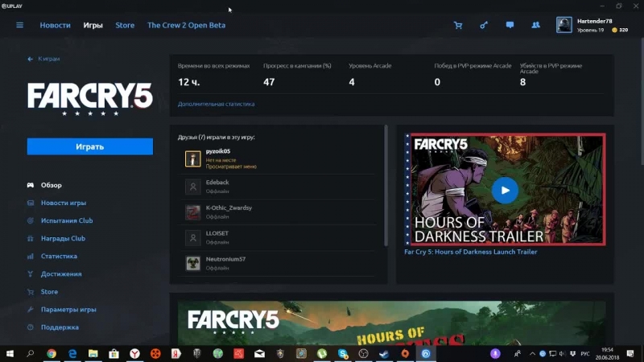Viewport: 644px width, 362px height.
Task: Switch to Игры tab
Action: 93,25
